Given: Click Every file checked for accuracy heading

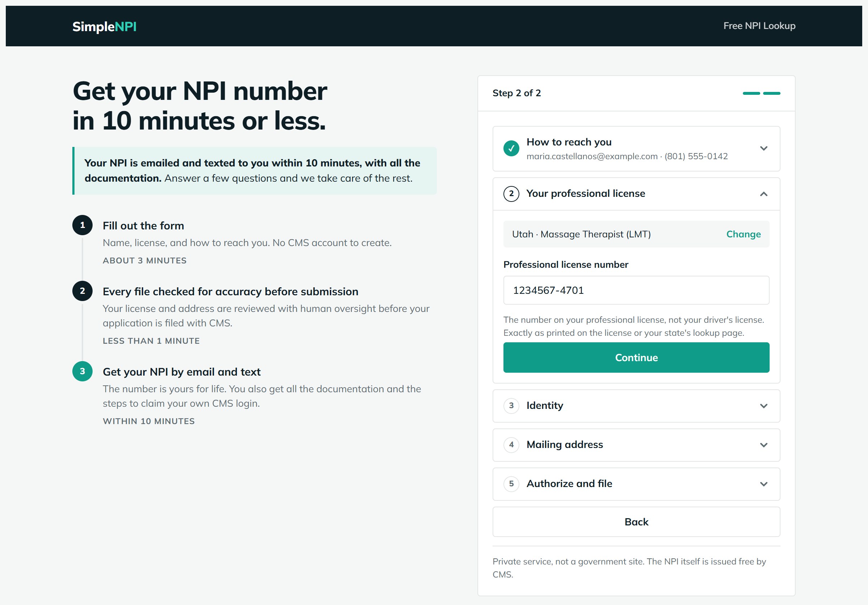Looking at the screenshot, I should pos(230,292).
